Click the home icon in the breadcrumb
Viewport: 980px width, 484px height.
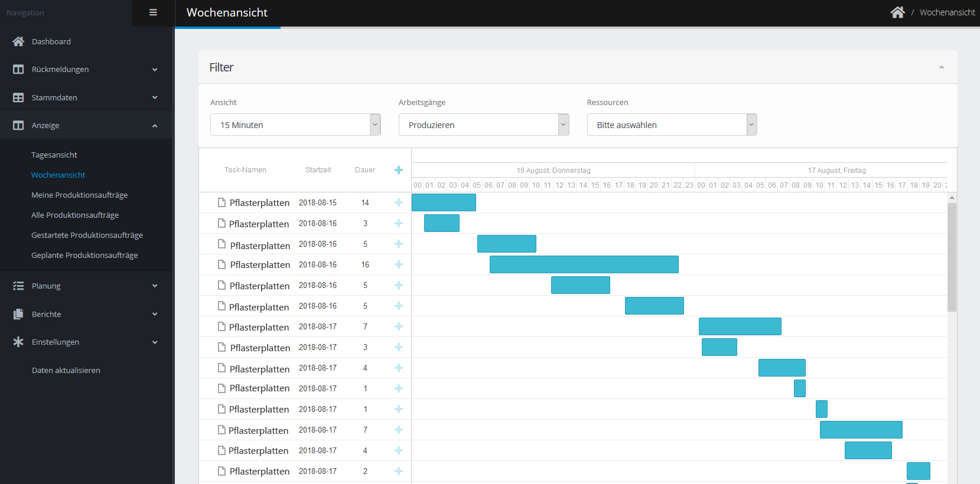[x=897, y=12]
